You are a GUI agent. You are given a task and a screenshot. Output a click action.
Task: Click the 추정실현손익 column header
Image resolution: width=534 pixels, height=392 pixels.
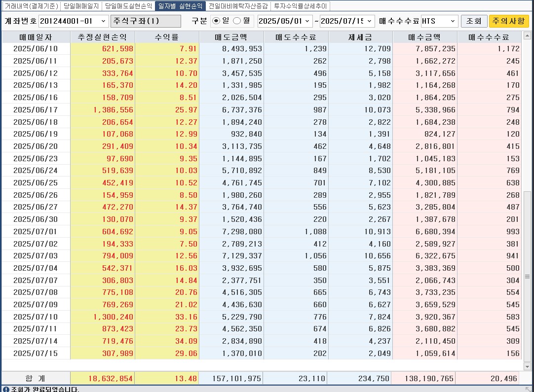click(102, 37)
